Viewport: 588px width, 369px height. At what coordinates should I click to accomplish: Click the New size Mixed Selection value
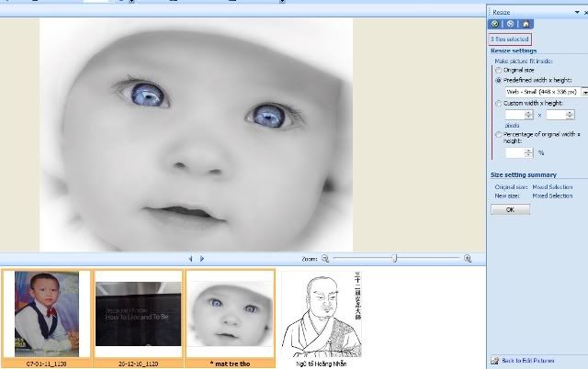[x=552, y=196]
